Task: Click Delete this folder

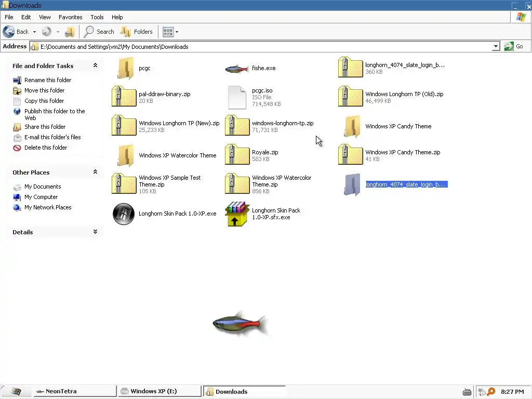Action: point(46,148)
